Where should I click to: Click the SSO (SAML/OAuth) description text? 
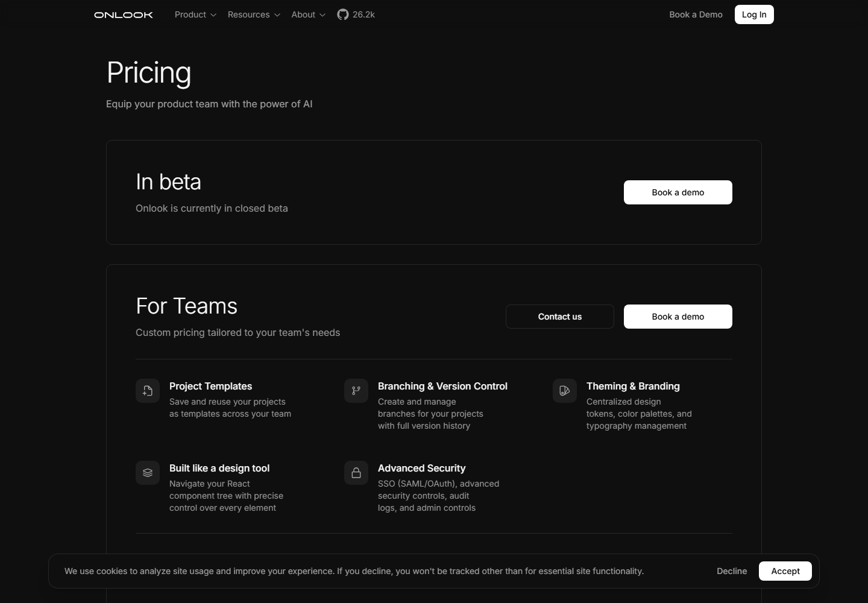click(x=438, y=496)
